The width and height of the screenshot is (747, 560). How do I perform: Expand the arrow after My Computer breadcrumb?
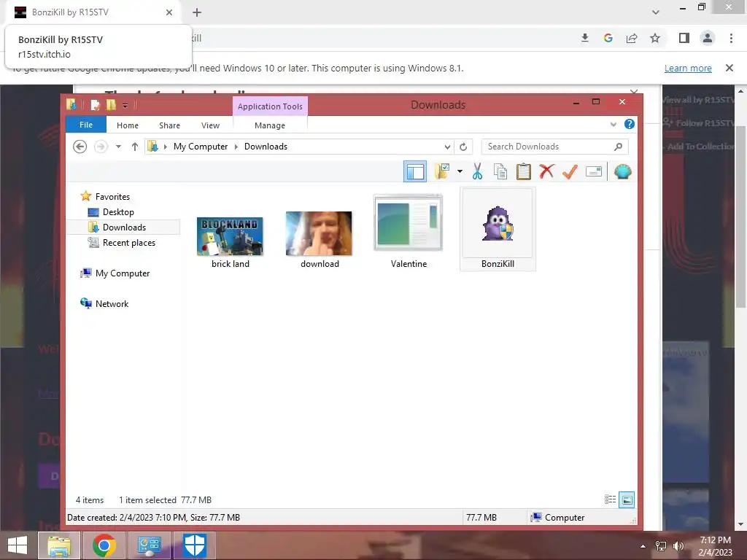[236, 147]
